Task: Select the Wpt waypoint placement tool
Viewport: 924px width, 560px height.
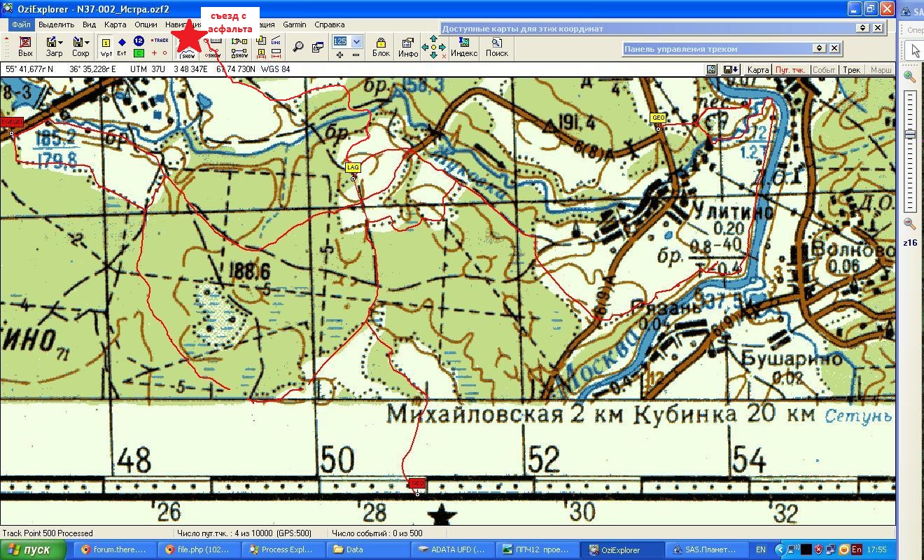Action: [106, 46]
